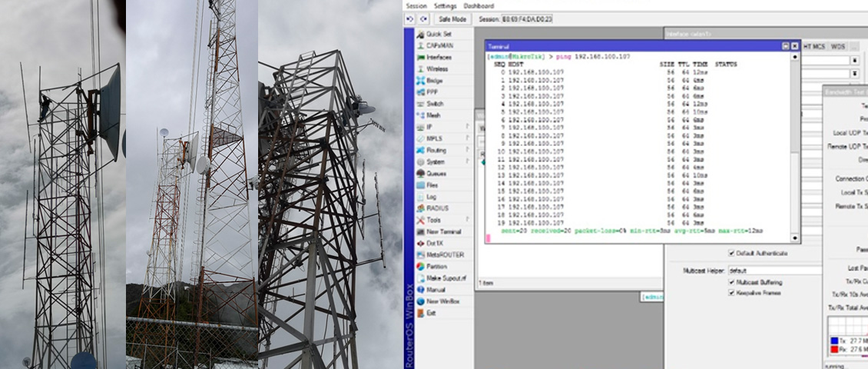Click the Session address input field
This screenshot has width=868, height=369.
(x=526, y=18)
